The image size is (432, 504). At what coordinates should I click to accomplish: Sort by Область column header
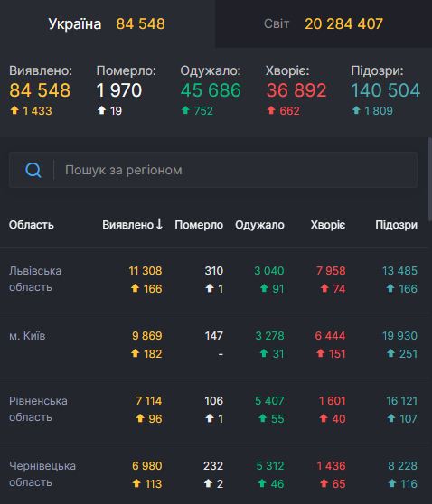coord(32,225)
